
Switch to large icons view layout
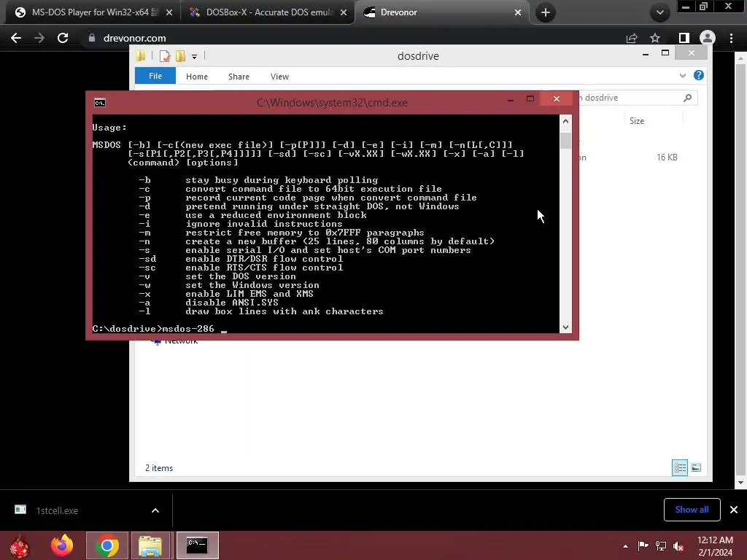click(x=696, y=467)
